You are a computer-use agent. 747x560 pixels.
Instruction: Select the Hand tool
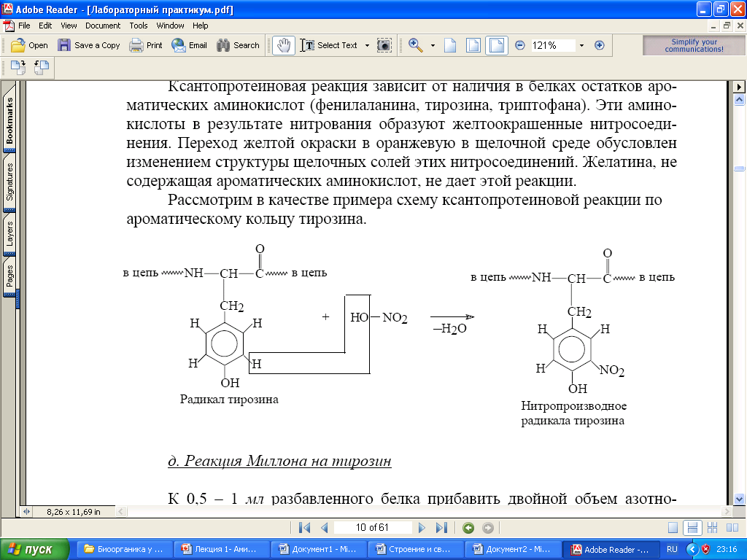(284, 45)
